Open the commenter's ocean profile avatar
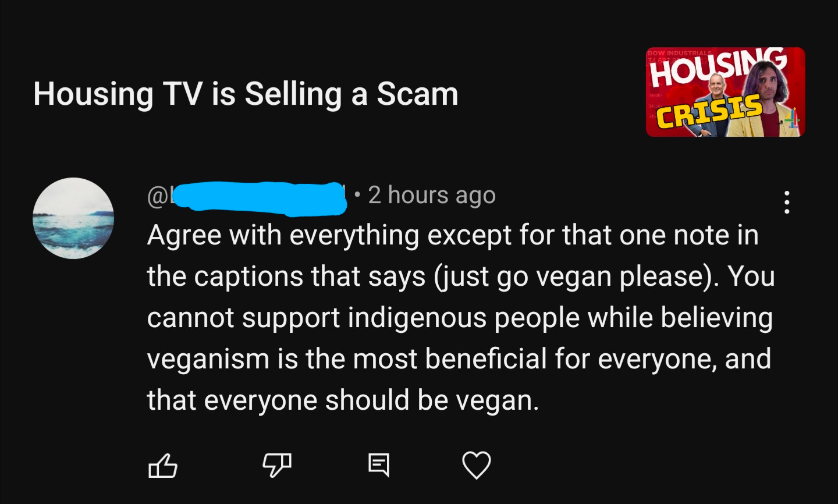This screenshot has height=504, width=838. tap(73, 218)
